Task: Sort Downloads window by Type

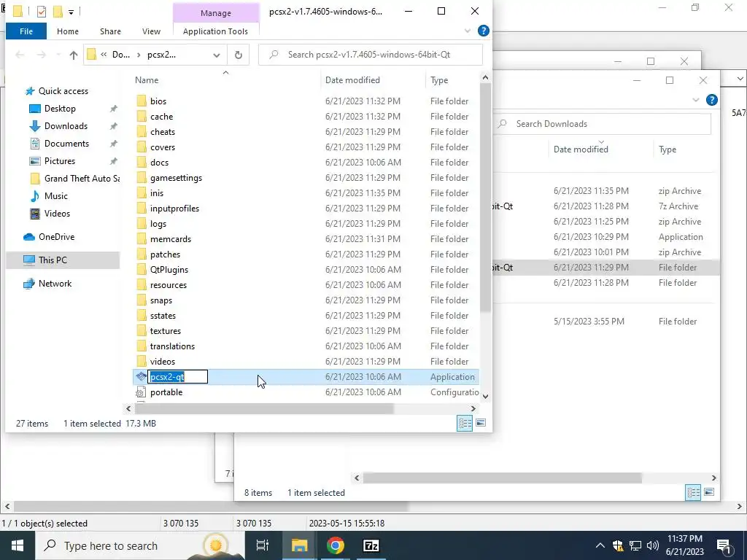Action: [667, 149]
